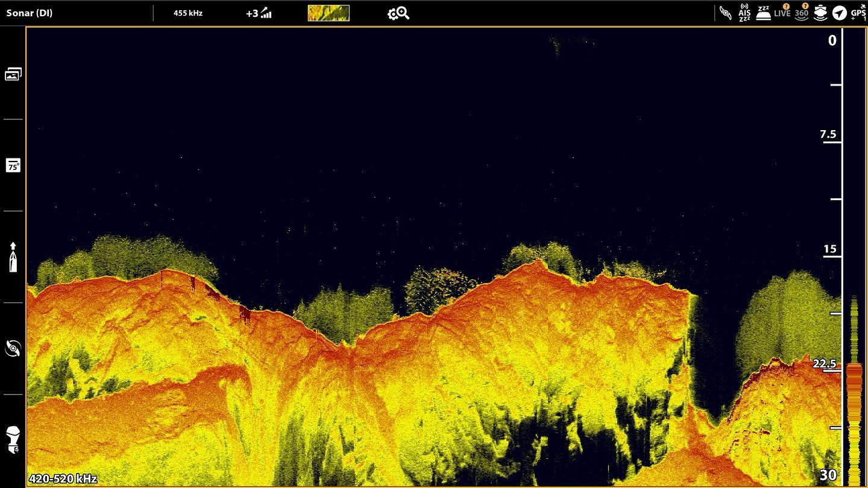Open the +3 sensitivity adjustment control
The image size is (868, 488).
click(258, 13)
